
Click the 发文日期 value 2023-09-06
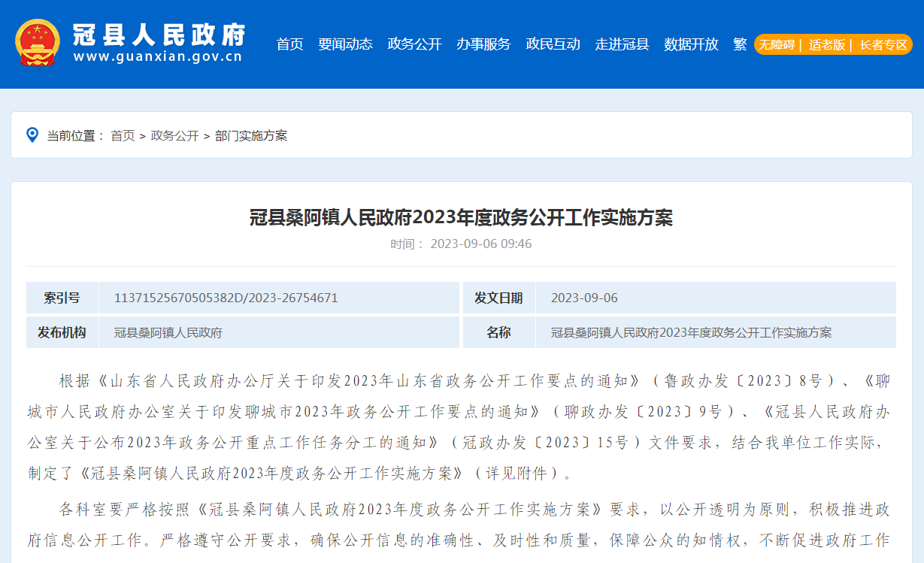[584, 298]
